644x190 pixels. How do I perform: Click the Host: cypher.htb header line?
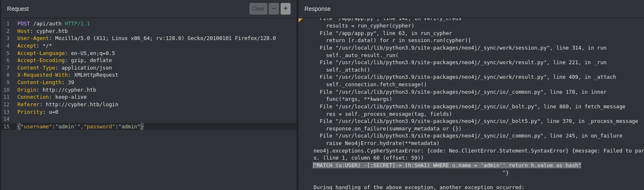coord(42,31)
